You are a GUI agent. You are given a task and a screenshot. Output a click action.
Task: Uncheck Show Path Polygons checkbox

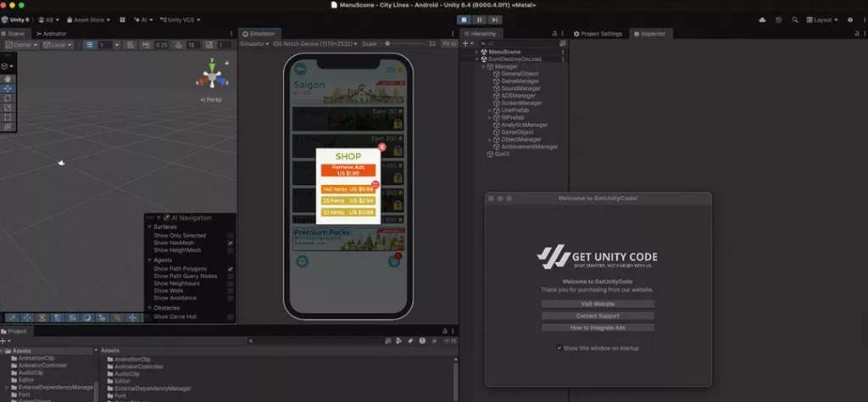[x=231, y=269]
